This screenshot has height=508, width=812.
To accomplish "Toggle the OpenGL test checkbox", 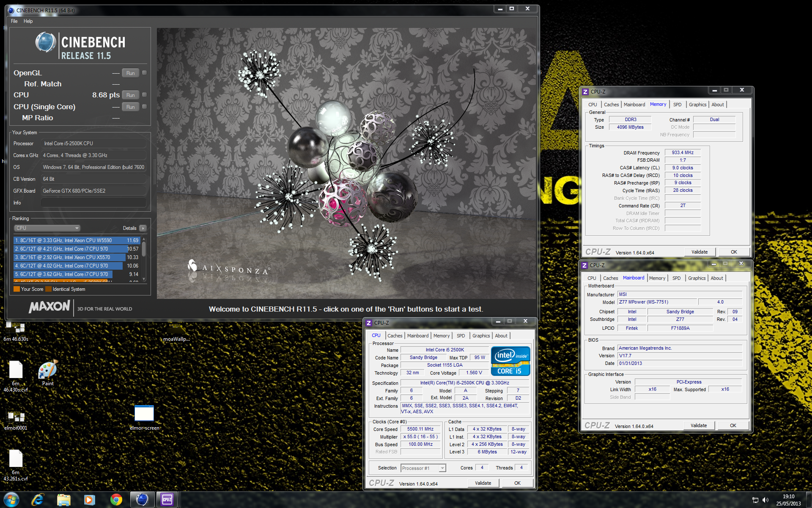I will pos(144,73).
